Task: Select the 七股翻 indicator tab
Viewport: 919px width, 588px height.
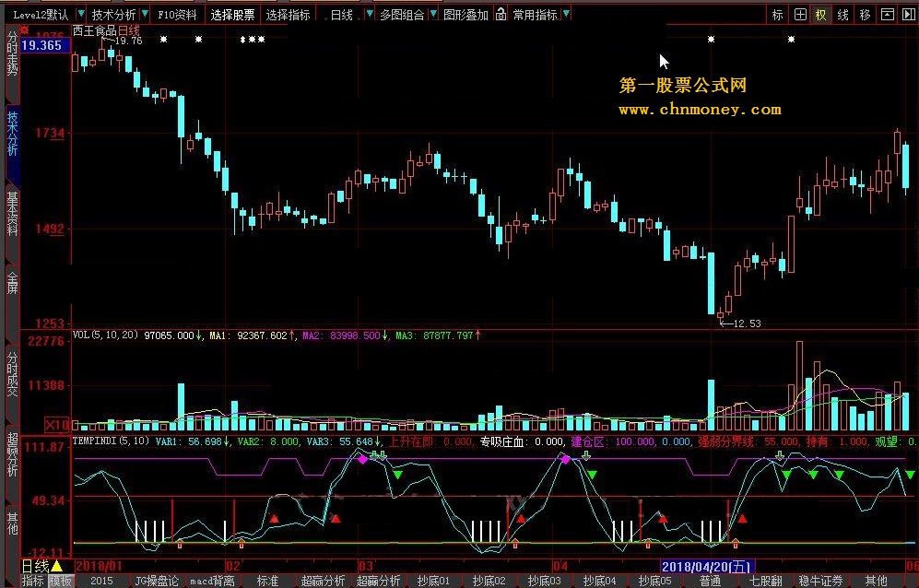Action: click(765, 581)
